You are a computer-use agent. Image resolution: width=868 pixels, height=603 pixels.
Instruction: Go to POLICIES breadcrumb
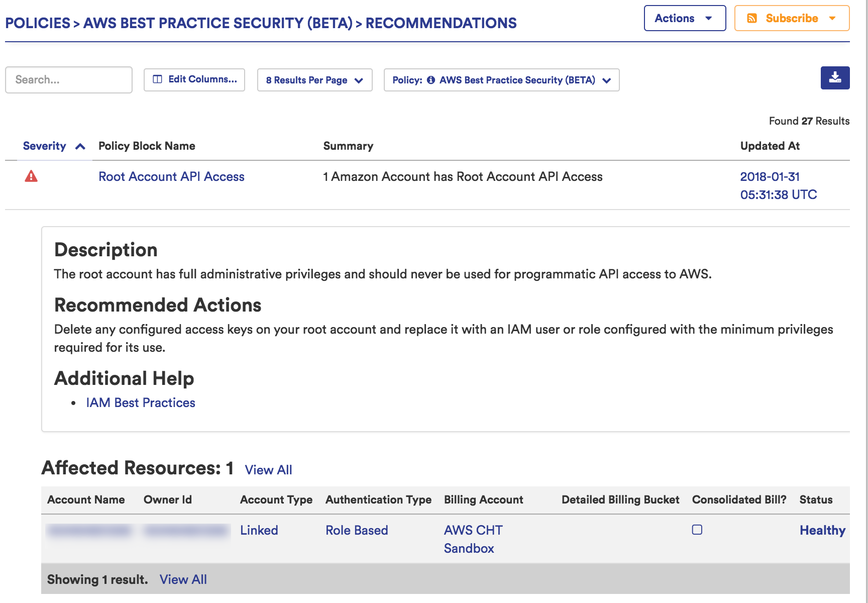(38, 23)
